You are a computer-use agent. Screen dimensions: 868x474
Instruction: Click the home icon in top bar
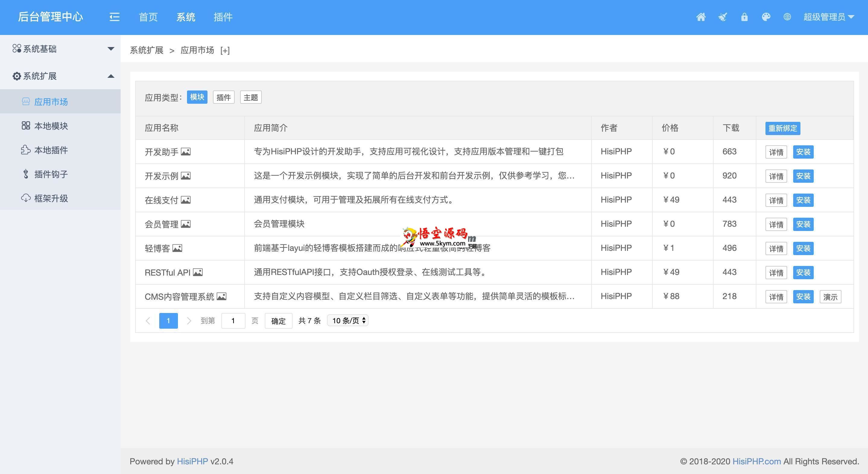pos(701,17)
